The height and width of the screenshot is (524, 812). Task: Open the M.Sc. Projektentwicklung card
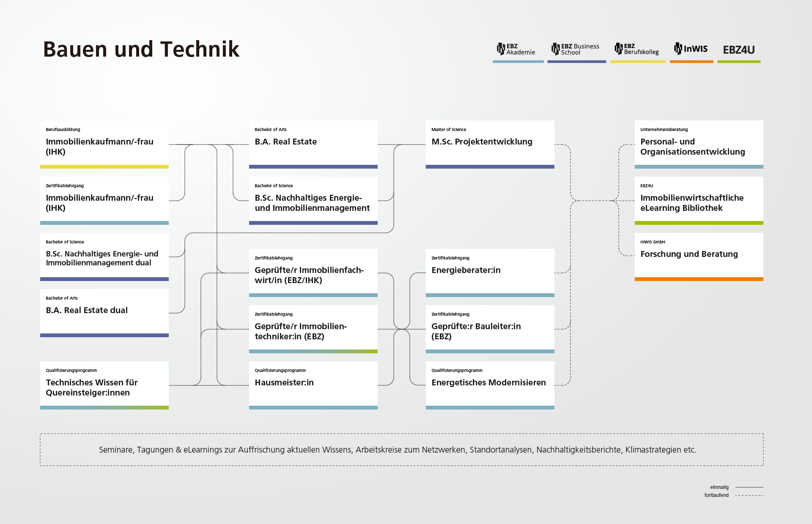tap(490, 145)
